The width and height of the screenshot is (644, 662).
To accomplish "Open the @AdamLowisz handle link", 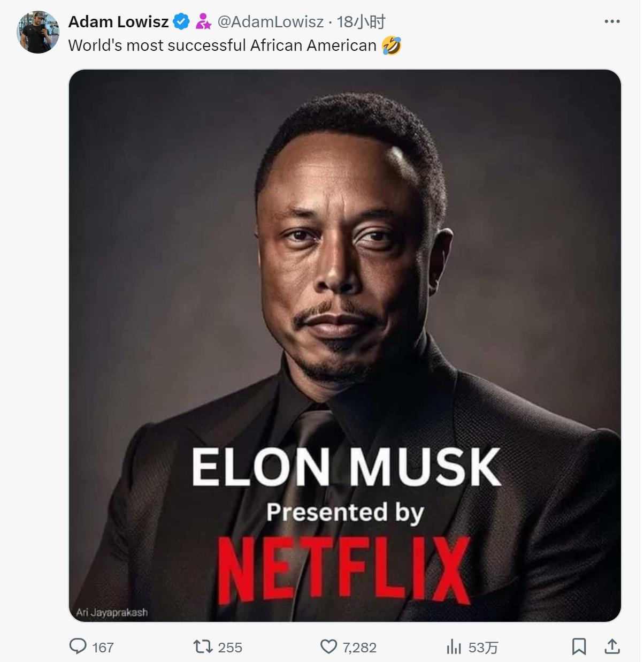I will point(271,22).
